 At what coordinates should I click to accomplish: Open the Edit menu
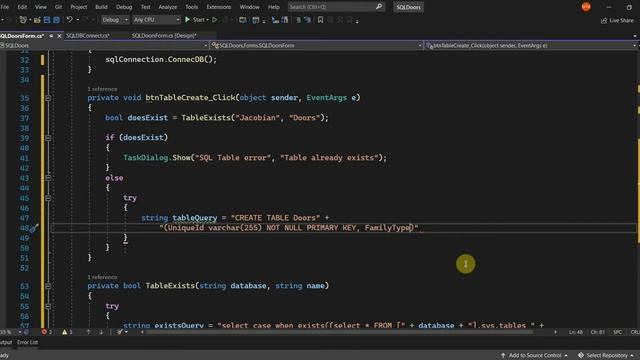tap(22, 7)
